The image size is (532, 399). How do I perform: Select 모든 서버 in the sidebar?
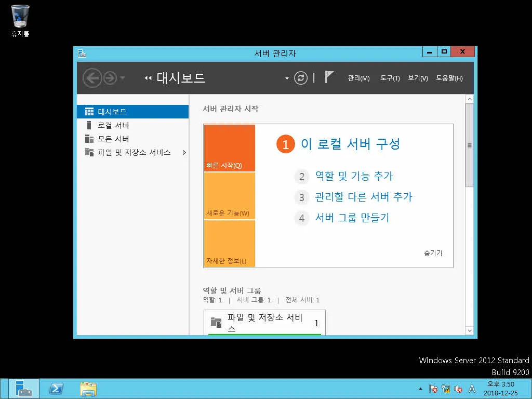(x=113, y=138)
